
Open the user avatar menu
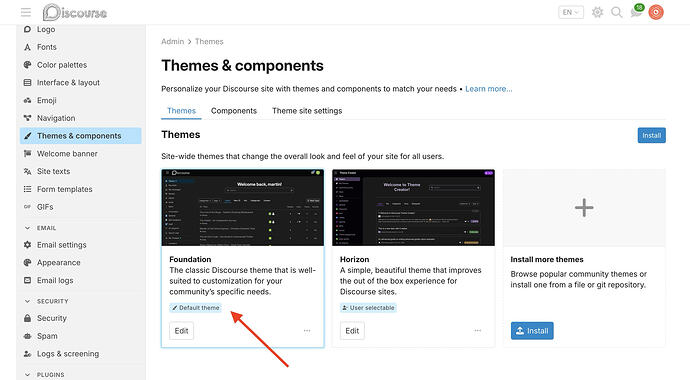coord(656,12)
